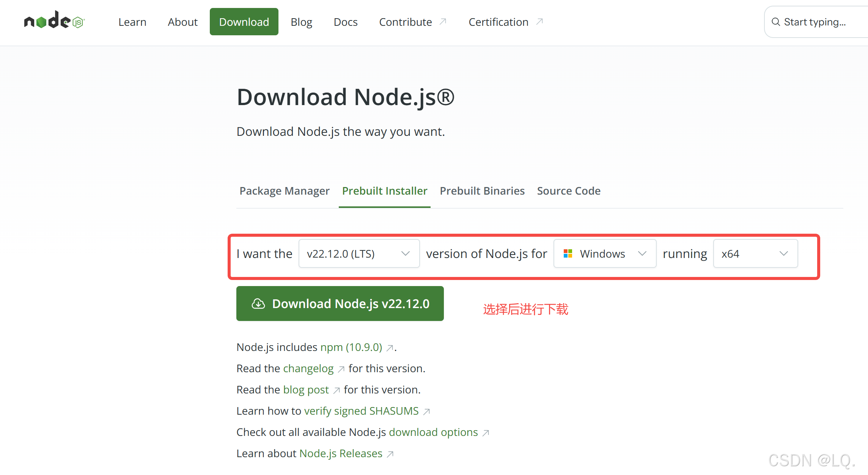This screenshot has height=475, width=868.
Task: Click the Node.js logo
Action: click(54, 20)
